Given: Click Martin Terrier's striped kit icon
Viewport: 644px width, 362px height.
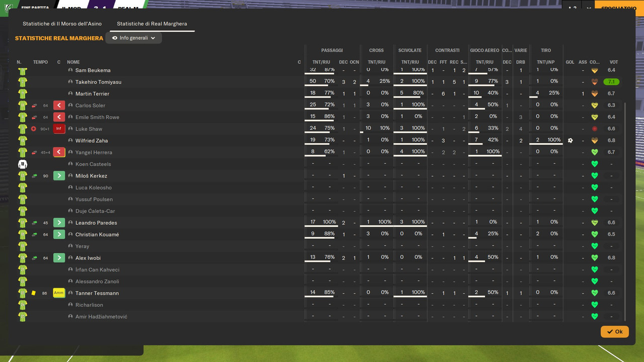Looking at the screenshot, I should click(23, 94).
